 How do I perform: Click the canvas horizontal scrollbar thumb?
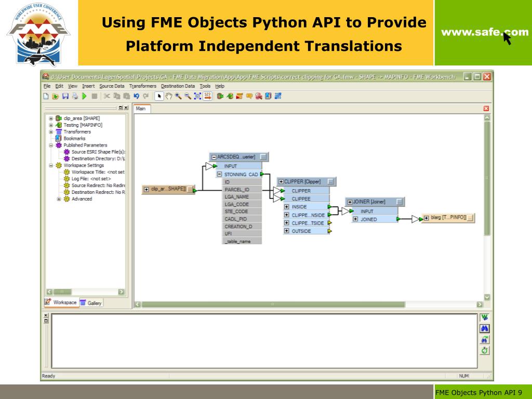(x=273, y=304)
